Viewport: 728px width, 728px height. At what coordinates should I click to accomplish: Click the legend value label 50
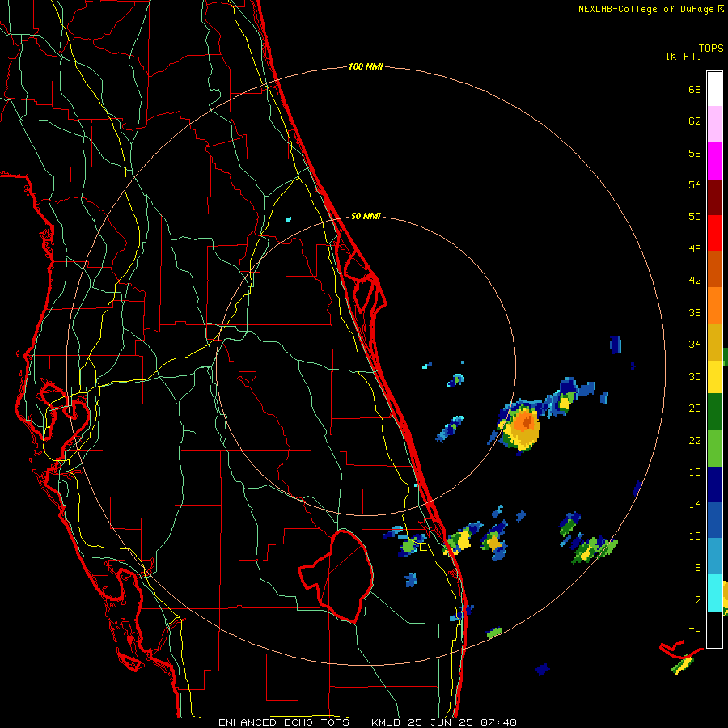(x=695, y=216)
